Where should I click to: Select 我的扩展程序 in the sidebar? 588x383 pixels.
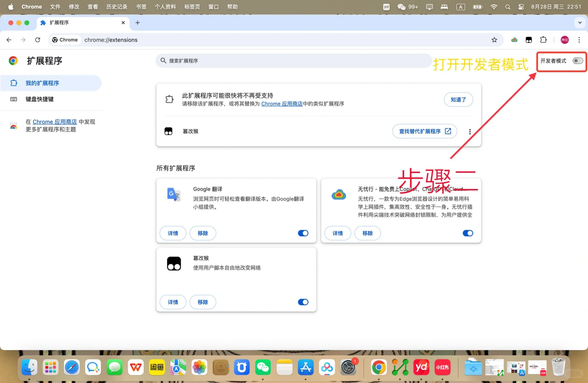[41, 83]
